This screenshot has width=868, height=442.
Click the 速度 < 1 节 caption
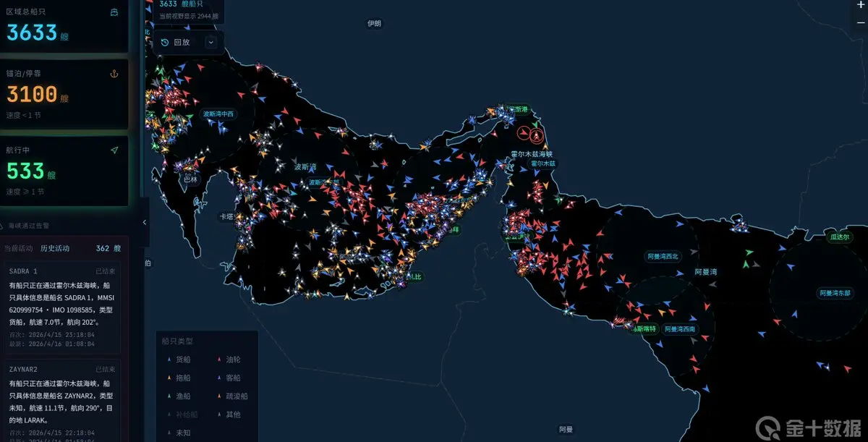coord(25,115)
